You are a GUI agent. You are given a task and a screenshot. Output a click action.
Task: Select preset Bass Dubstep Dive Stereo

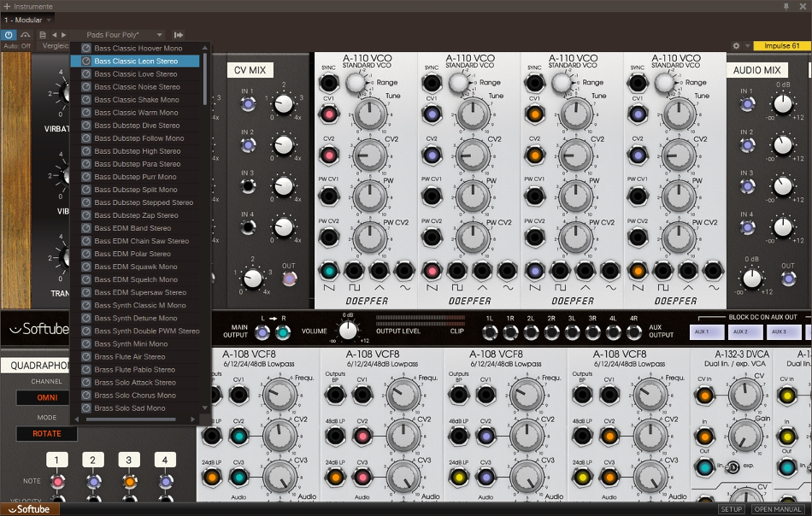(135, 126)
